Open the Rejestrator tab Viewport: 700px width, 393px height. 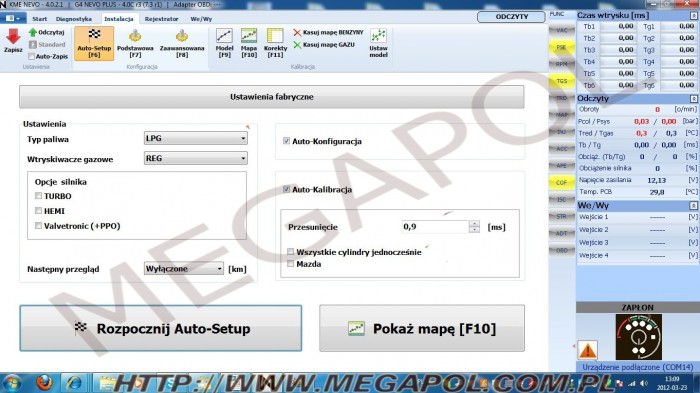(x=161, y=19)
